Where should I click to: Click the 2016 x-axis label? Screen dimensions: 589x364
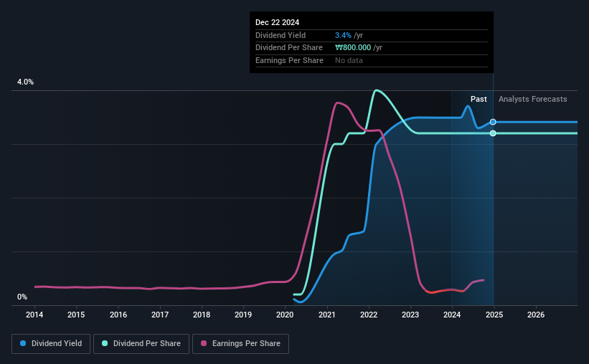click(x=118, y=315)
